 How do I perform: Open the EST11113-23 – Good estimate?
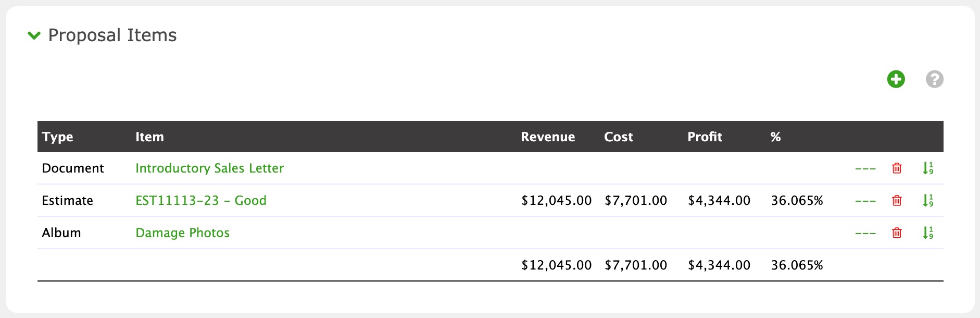201,201
